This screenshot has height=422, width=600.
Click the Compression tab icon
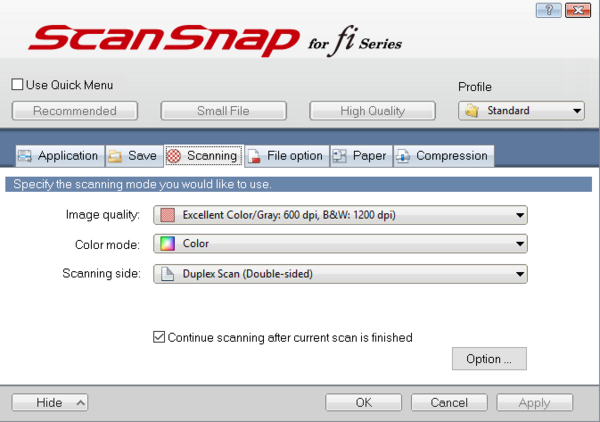pyautogui.click(x=403, y=156)
